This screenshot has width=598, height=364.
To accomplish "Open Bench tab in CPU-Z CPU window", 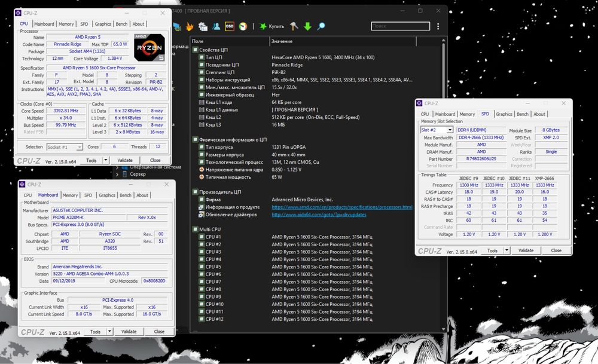I will point(121,24).
